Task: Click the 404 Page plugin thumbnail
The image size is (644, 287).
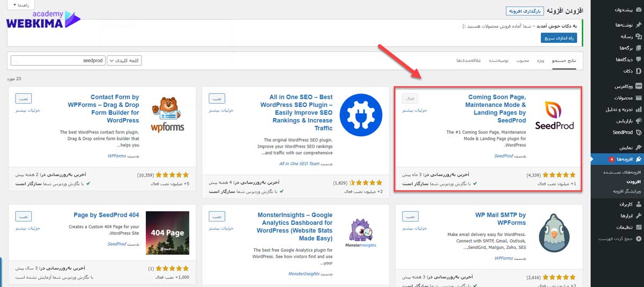Action: tap(167, 232)
